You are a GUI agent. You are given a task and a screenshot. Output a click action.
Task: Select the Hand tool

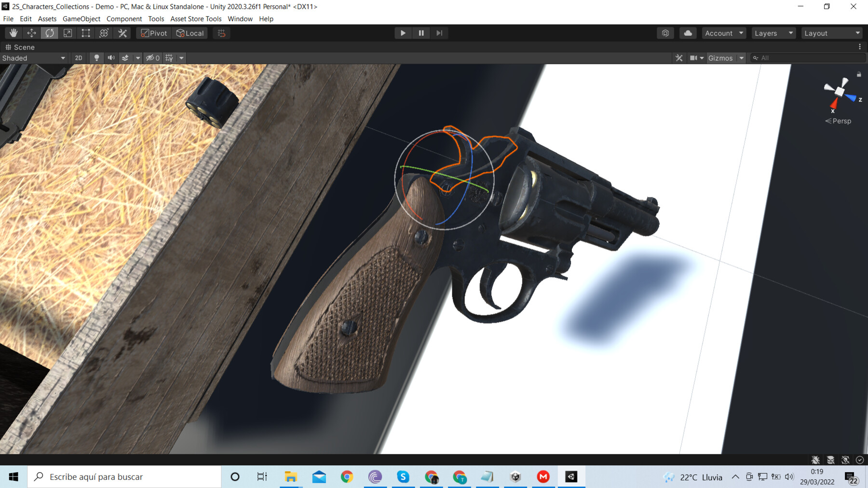click(14, 33)
